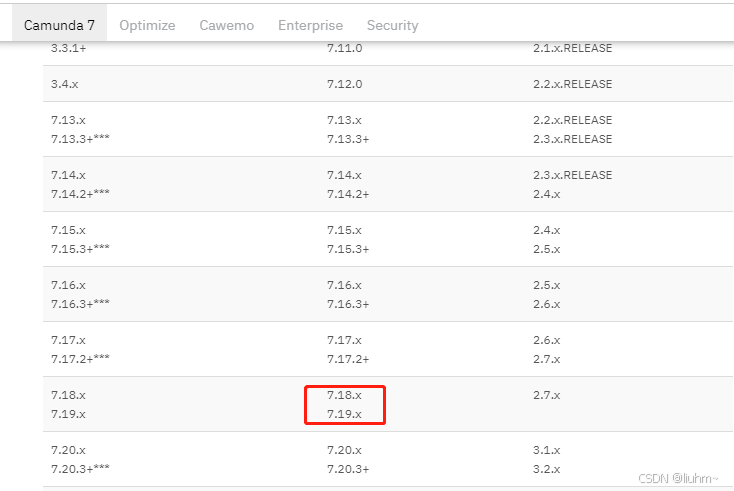This screenshot has height=491, width=734.
Task: Select 7.14.x in the left column
Action: 68,175
